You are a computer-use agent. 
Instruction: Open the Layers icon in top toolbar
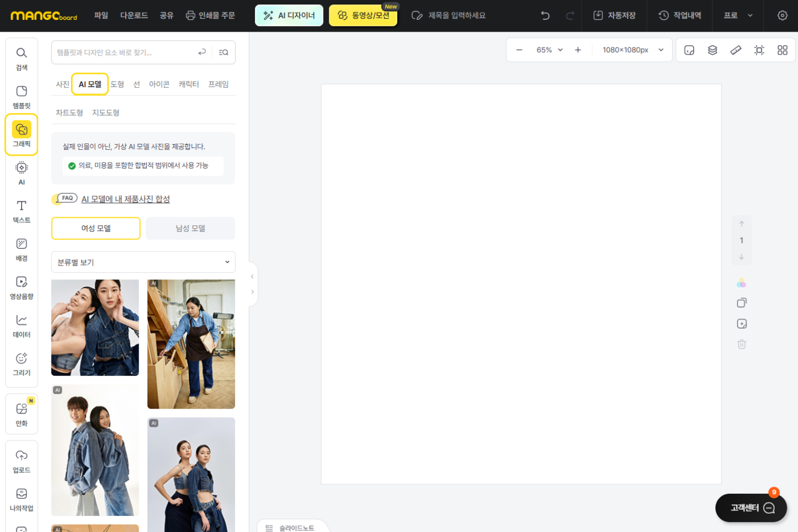pyautogui.click(x=712, y=50)
